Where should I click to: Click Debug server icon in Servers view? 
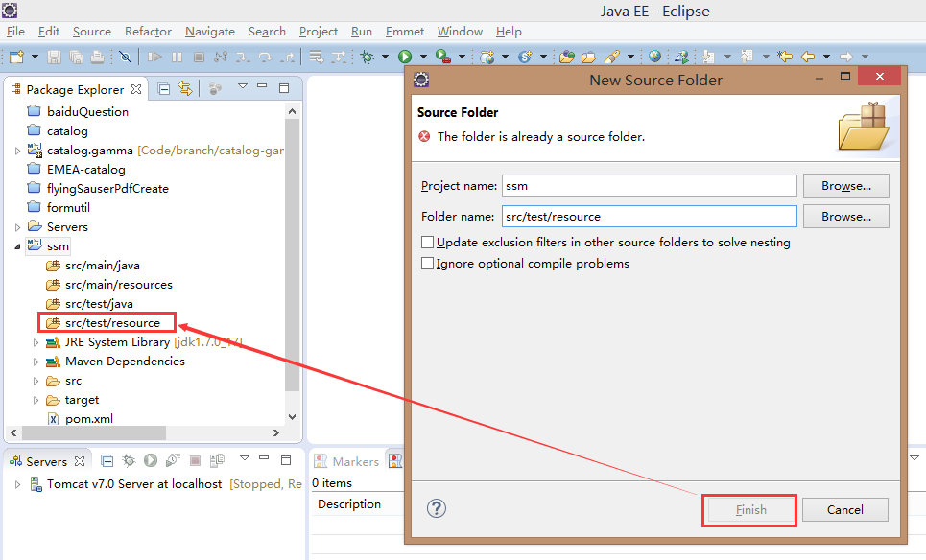[x=129, y=460]
